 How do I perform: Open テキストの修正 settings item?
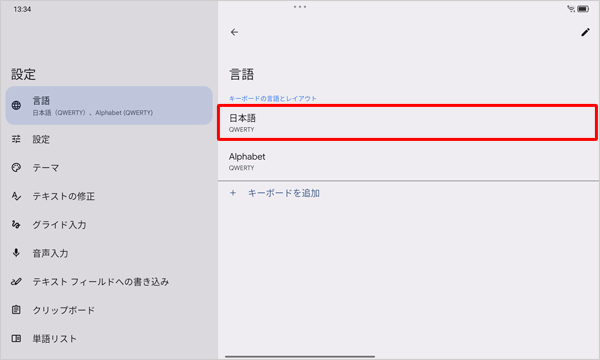pos(109,196)
